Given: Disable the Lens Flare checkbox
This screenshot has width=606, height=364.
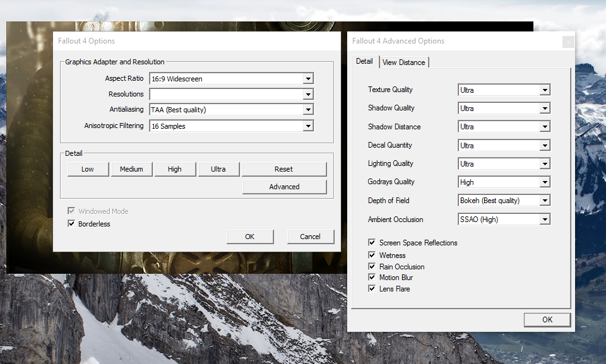Looking at the screenshot, I should [x=372, y=289].
